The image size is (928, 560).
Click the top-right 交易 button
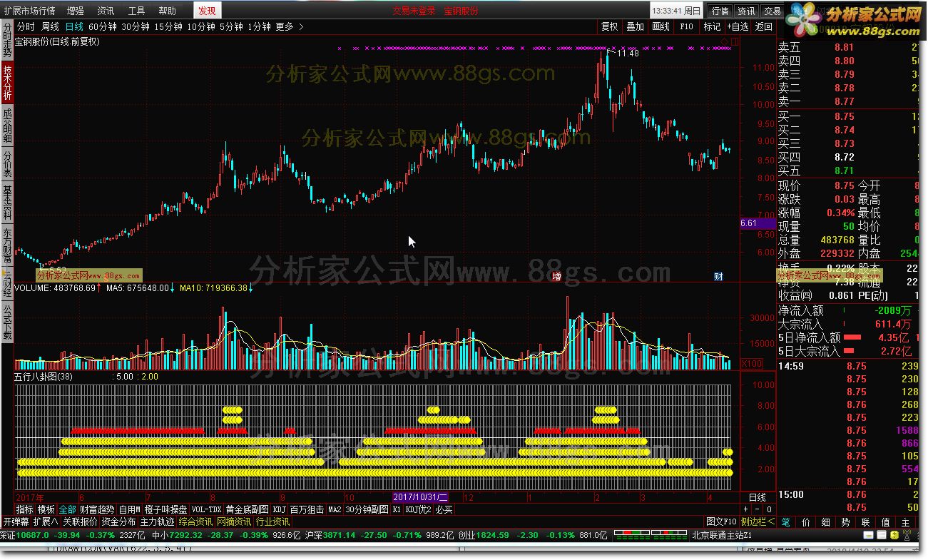(x=773, y=11)
